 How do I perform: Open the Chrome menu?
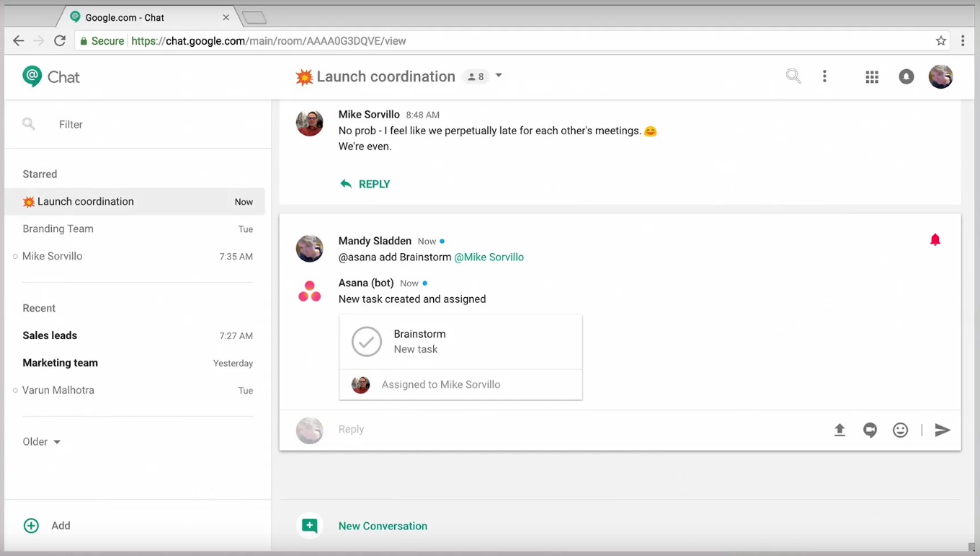click(963, 41)
